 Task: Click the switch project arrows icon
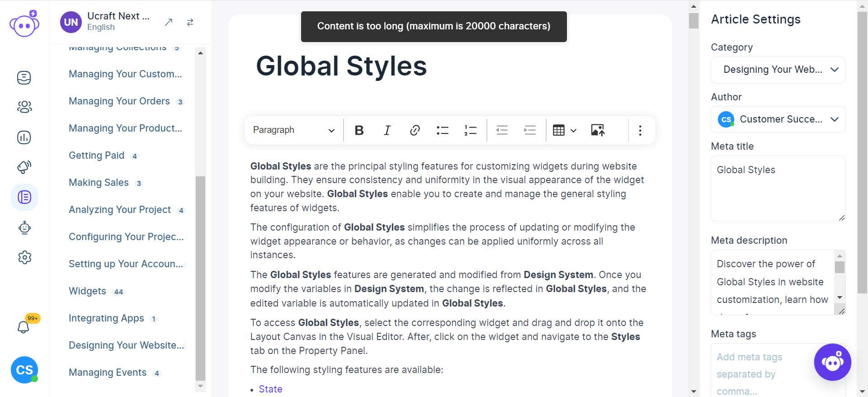pyautogui.click(x=190, y=22)
